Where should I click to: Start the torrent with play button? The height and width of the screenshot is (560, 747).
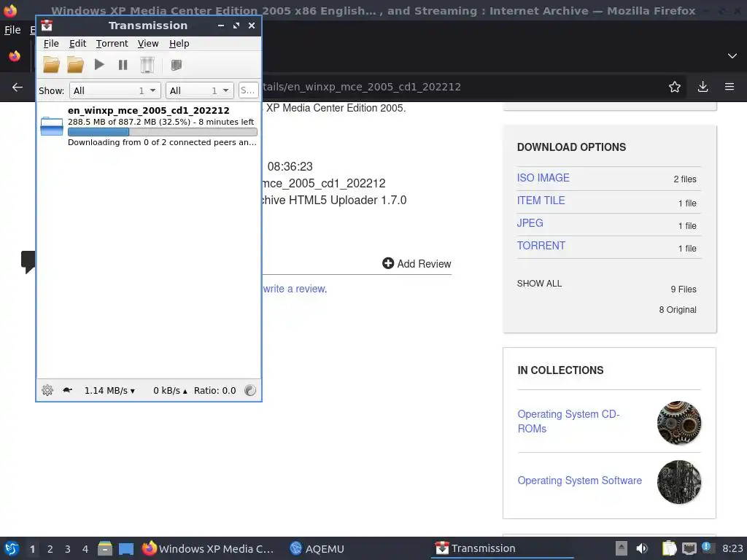coord(99,64)
